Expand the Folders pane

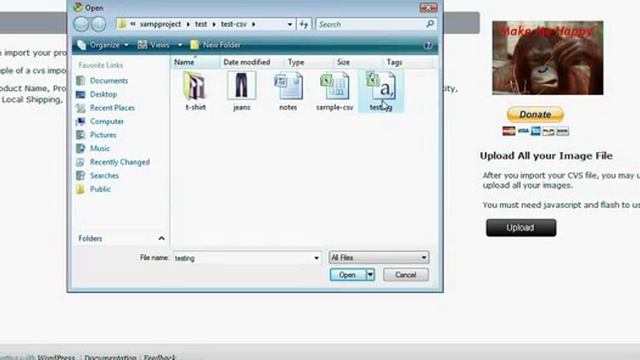tap(161, 238)
